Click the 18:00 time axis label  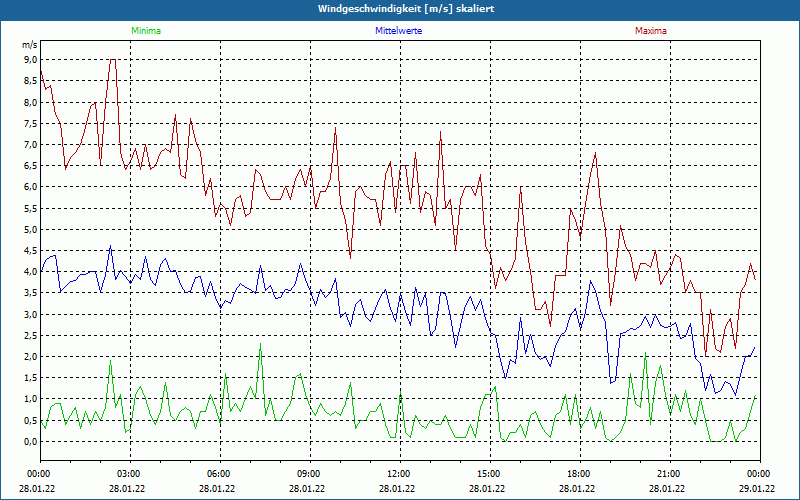pyautogui.click(x=578, y=474)
